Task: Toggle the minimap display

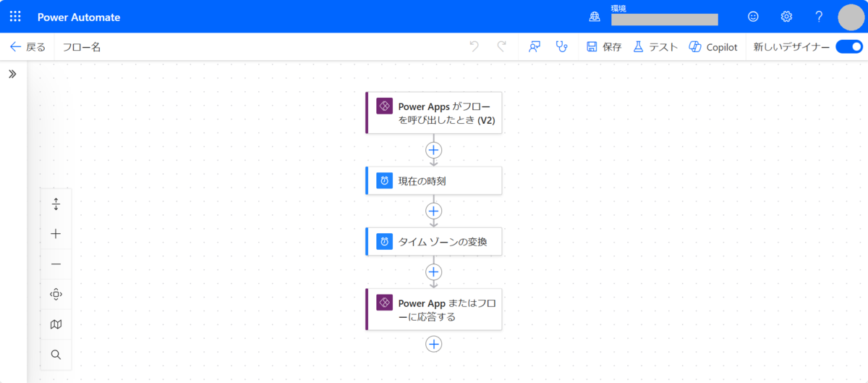Action: click(x=56, y=324)
